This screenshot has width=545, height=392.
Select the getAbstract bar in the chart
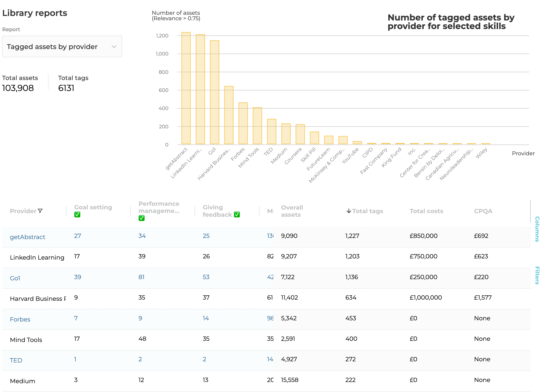pos(186,88)
